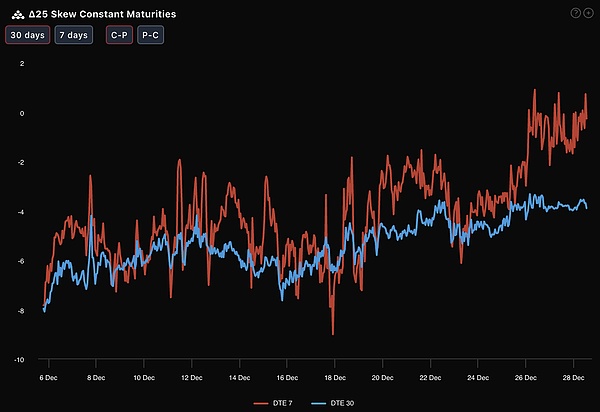Toggle the 30 days maturity button
This screenshot has width=600, height=412.
(27, 35)
